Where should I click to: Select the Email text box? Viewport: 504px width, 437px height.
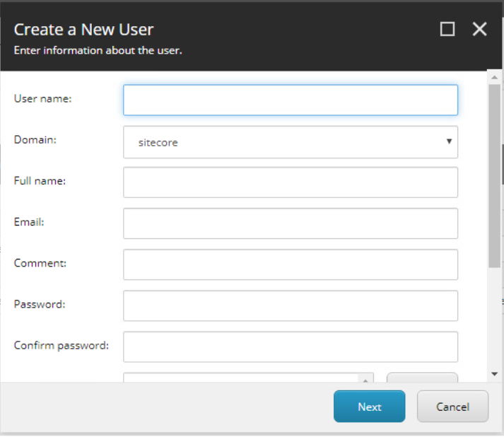[x=291, y=223]
